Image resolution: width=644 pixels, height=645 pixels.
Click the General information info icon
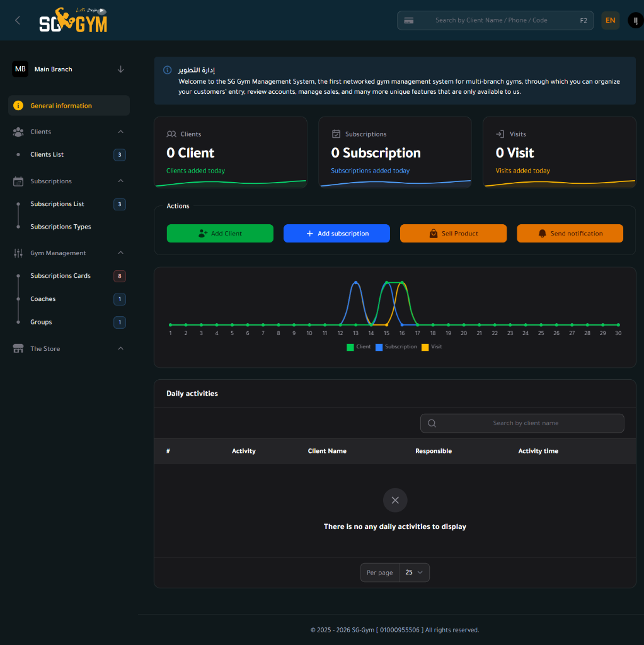18,106
